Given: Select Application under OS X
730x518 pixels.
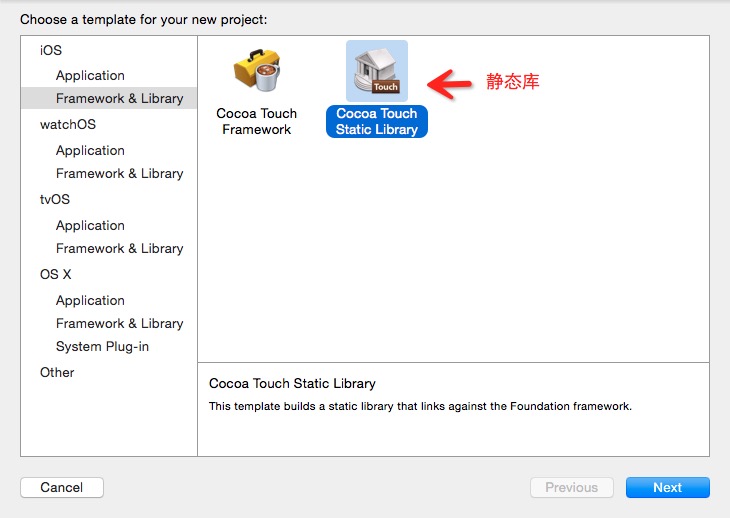Looking at the screenshot, I should (x=90, y=300).
